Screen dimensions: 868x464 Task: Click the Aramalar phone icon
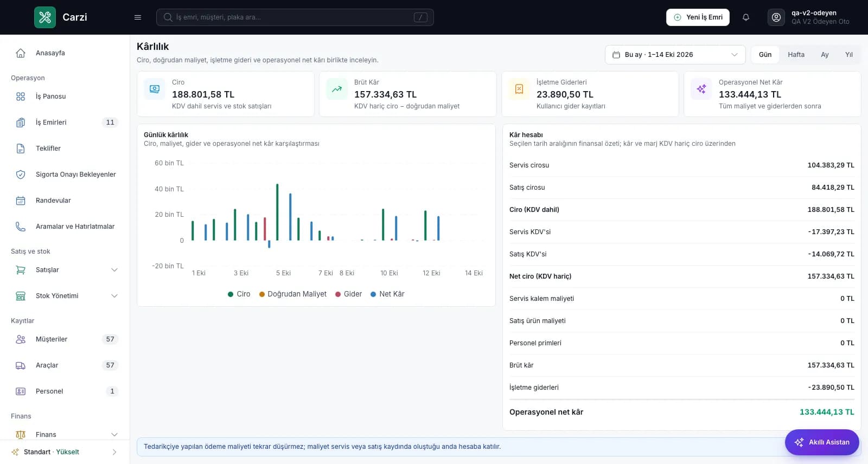[21, 227]
